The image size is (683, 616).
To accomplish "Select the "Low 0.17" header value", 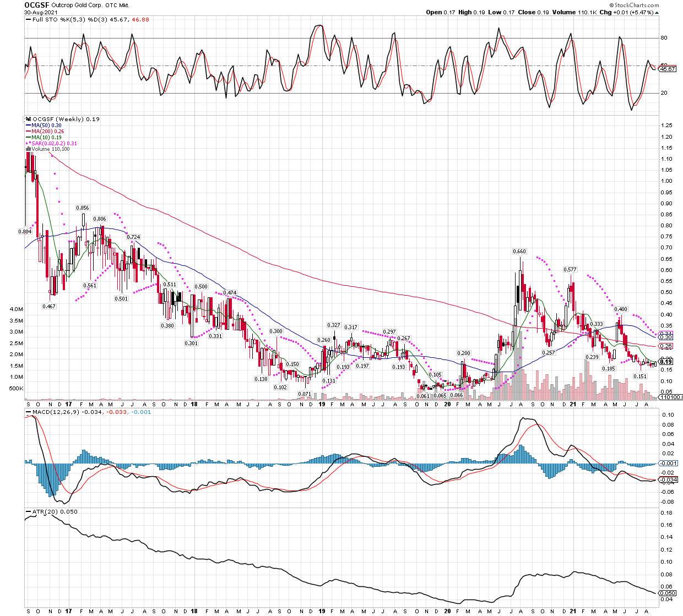I will pos(501,12).
